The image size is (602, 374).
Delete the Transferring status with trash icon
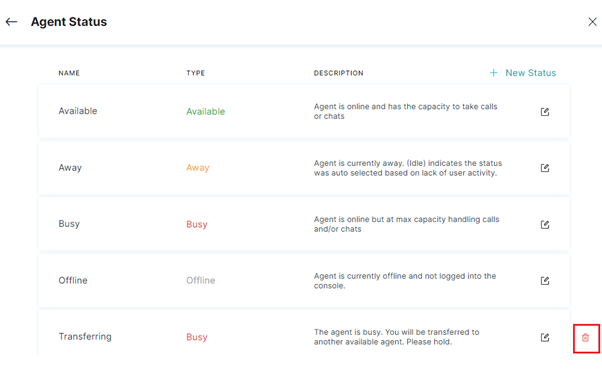tap(585, 338)
